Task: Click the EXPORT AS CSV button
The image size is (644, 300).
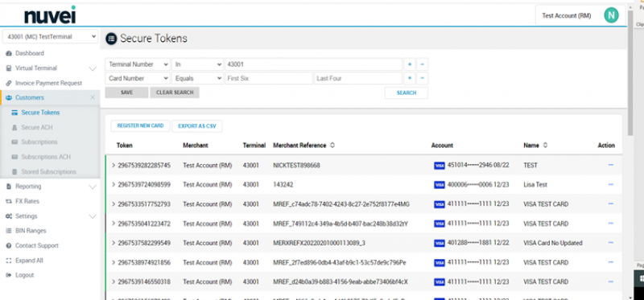Action: [197, 126]
